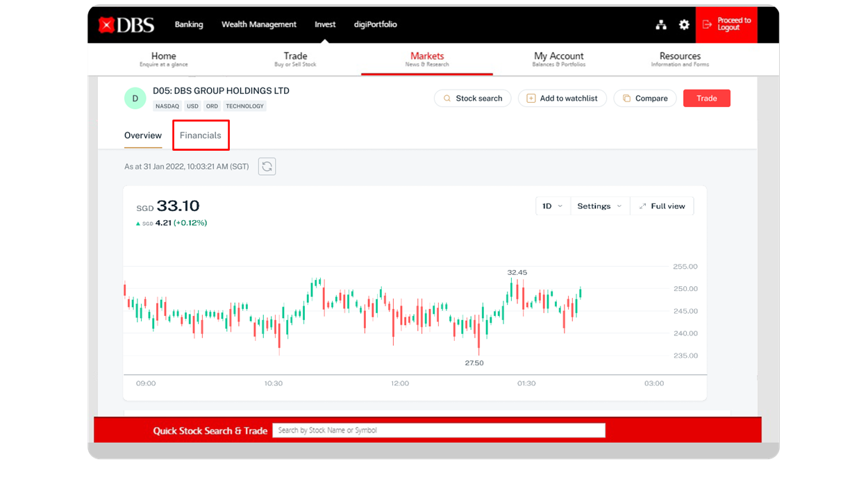Open digiPortfolio menu item
The height and width of the screenshot is (500, 868).
pos(375,24)
